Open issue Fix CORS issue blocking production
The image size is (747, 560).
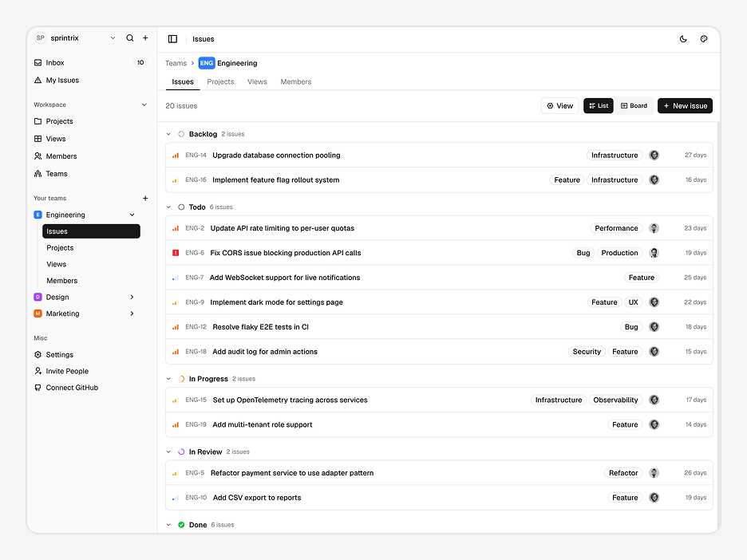tap(286, 253)
